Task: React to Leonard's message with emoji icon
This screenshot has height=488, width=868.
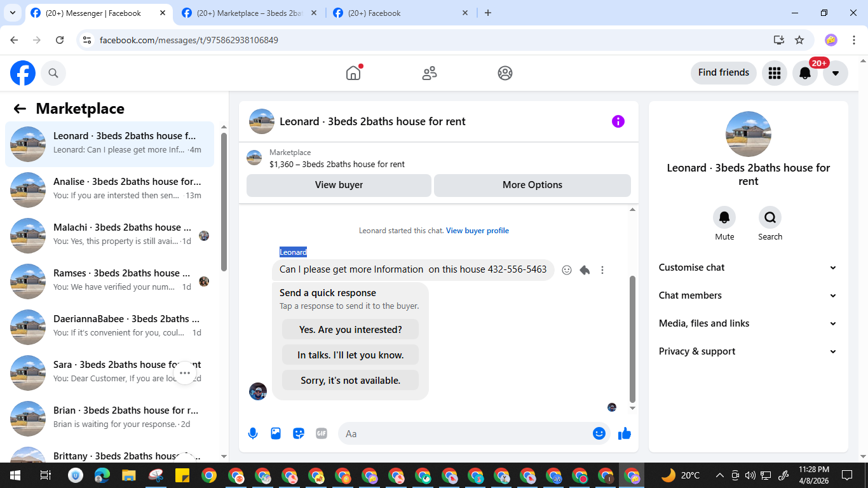Action: click(x=567, y=270)
